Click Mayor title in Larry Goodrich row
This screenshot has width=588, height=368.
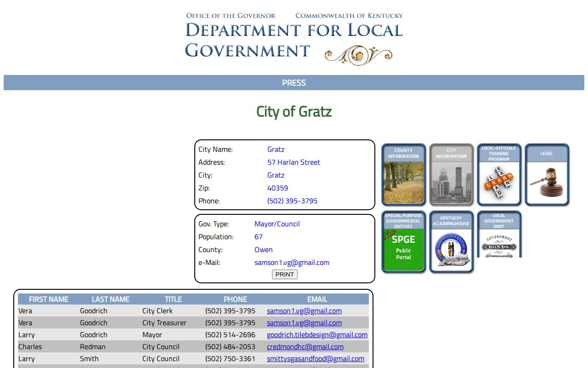coord(152,335)
